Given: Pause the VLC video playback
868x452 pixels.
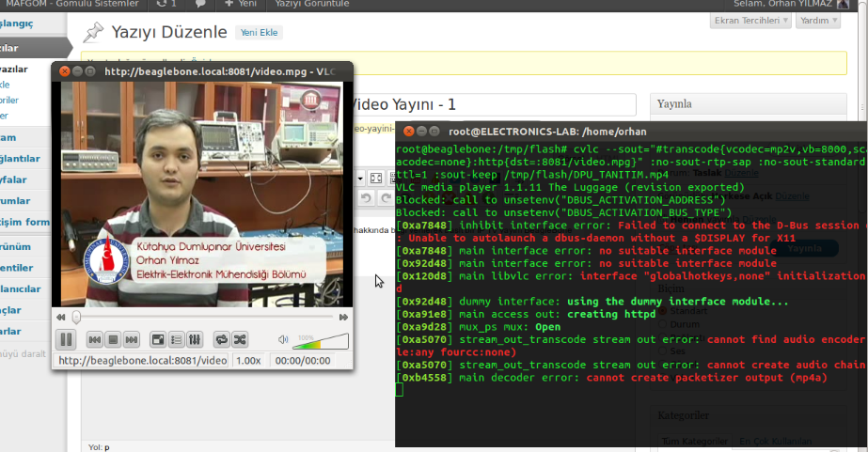Looking at the screenshot, I should point(66,339).
